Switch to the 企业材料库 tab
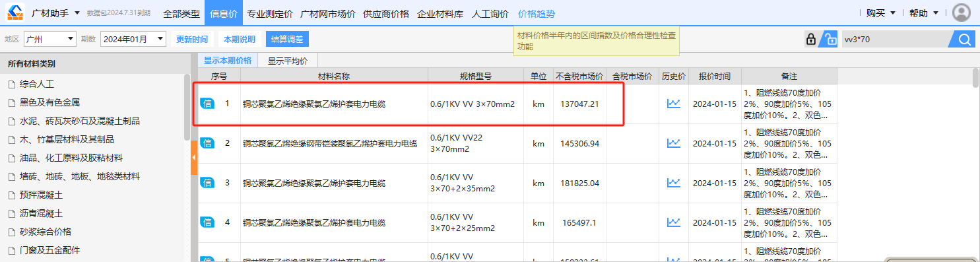The height and width of the screenshot is (262, 980). pos(440,13)
